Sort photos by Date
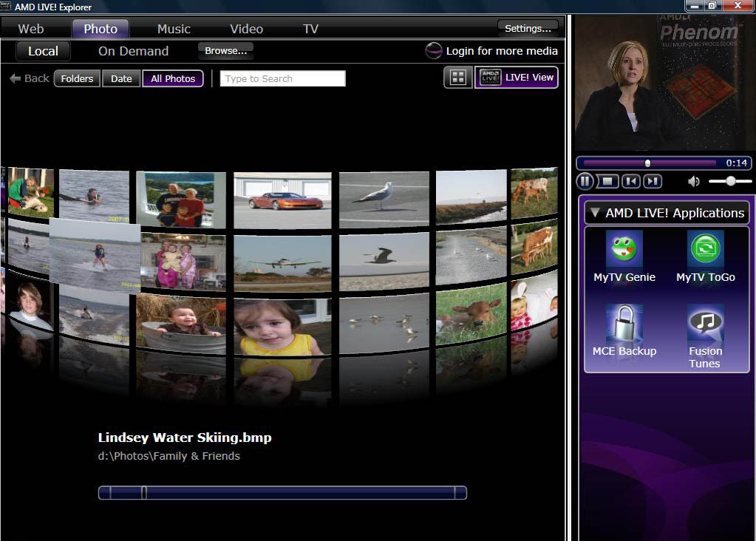This screenshot has height=541, width=756. (x=121, y=78)
